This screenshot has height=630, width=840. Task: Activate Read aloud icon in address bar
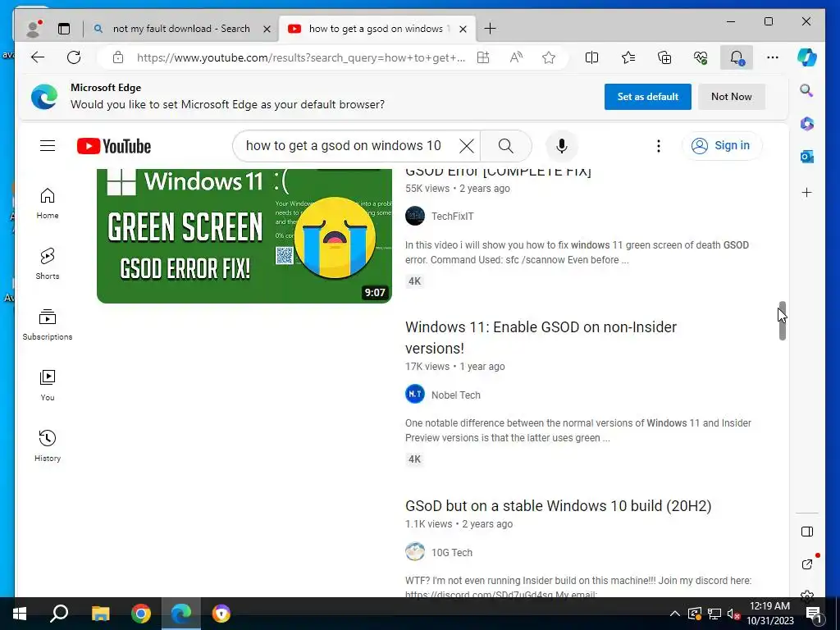[x=516, y=57]
